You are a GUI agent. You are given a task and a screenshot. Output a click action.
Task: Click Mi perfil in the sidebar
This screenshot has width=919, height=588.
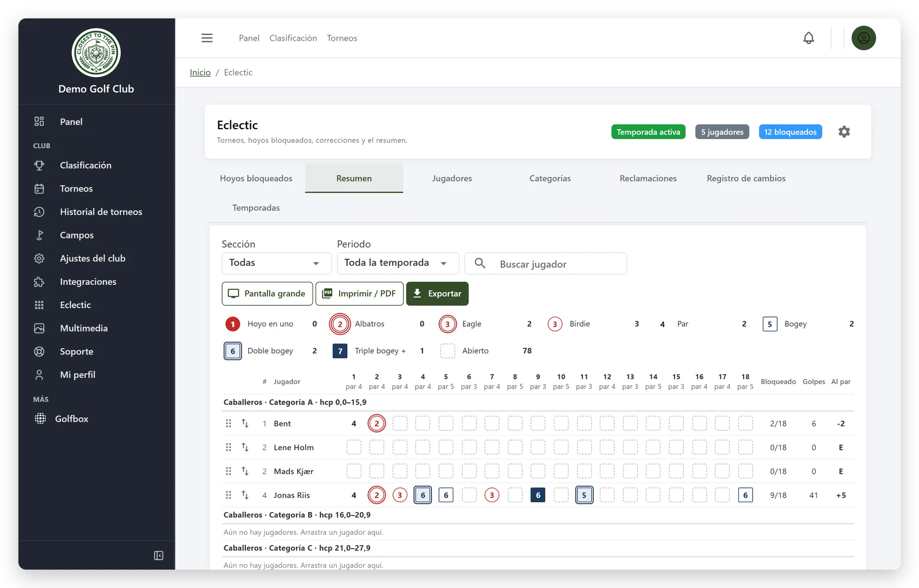[78, 375]
